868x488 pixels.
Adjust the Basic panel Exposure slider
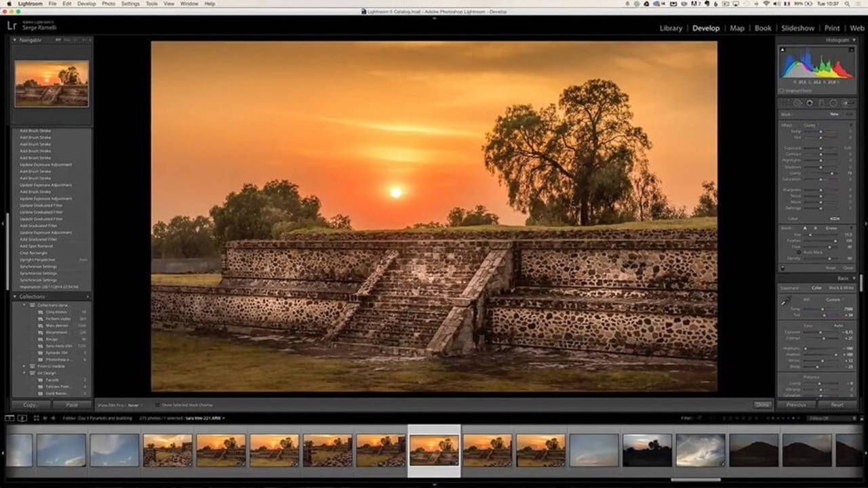pos(822,332)
